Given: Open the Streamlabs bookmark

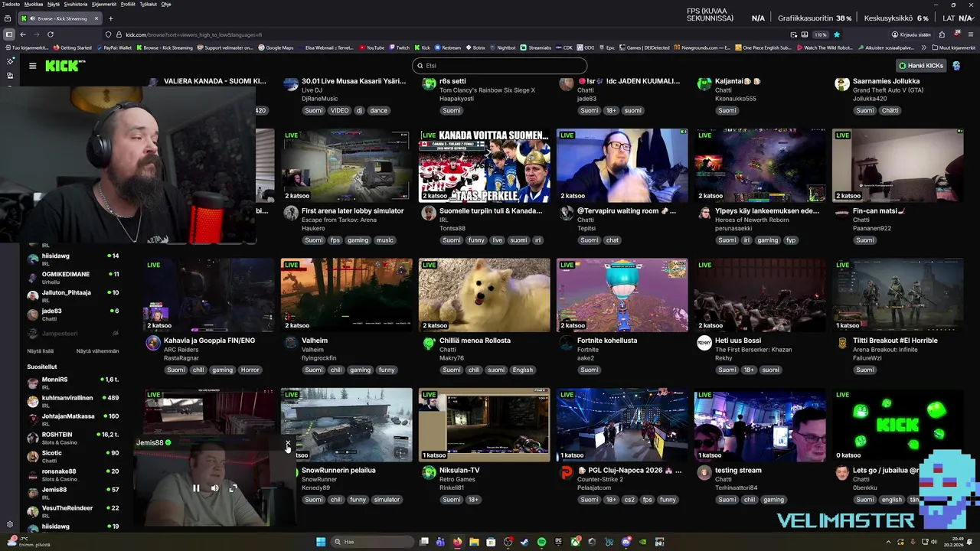Looking at the screenshot, I should [536, 47].
